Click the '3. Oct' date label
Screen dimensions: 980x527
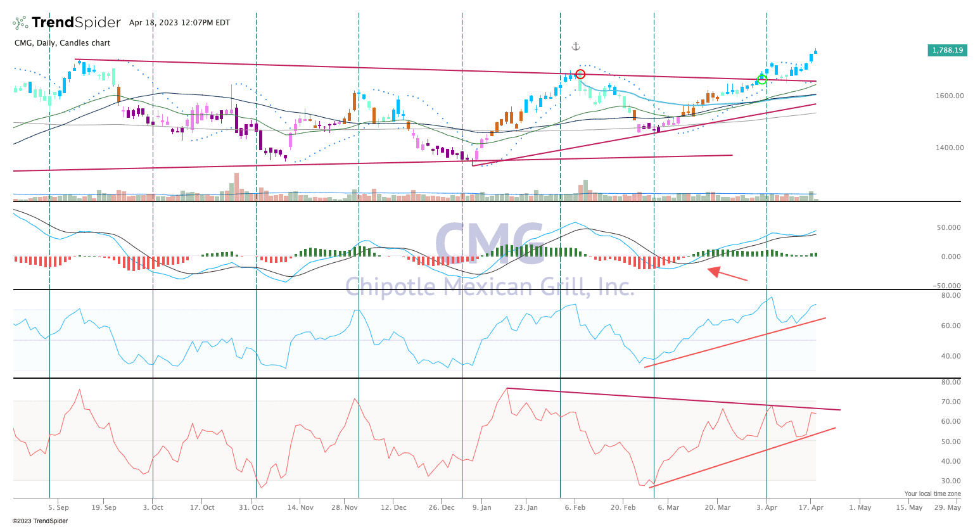click(x=153, y=507)
